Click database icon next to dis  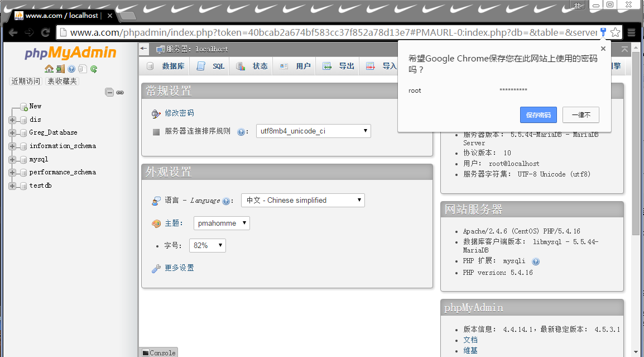(23, 120)
